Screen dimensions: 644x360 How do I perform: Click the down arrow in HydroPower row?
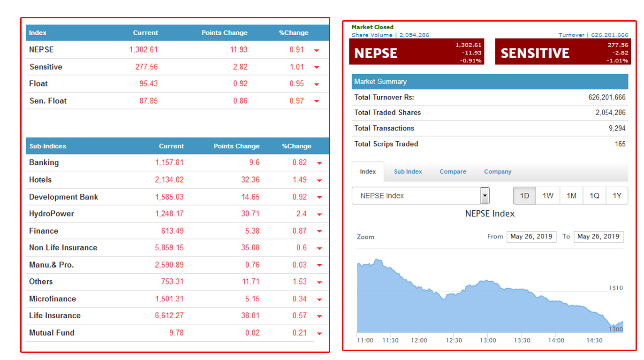point(319,214)
